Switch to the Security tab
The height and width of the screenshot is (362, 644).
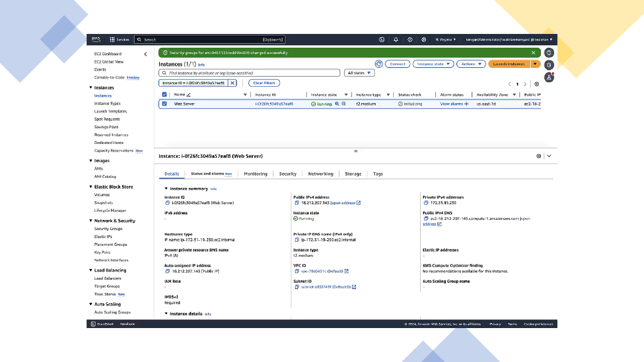click(287, 174)
